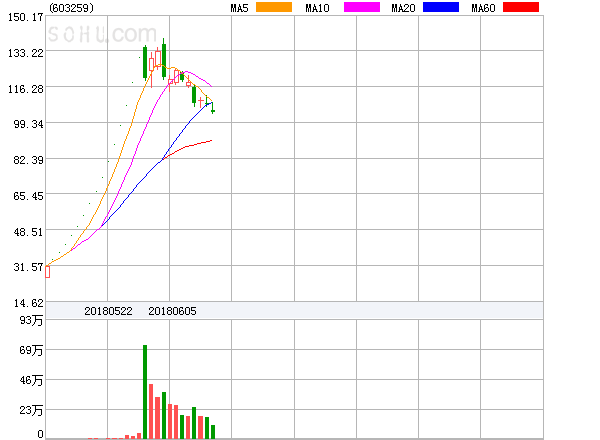Click the tallest green volume bar

[145, 392]
